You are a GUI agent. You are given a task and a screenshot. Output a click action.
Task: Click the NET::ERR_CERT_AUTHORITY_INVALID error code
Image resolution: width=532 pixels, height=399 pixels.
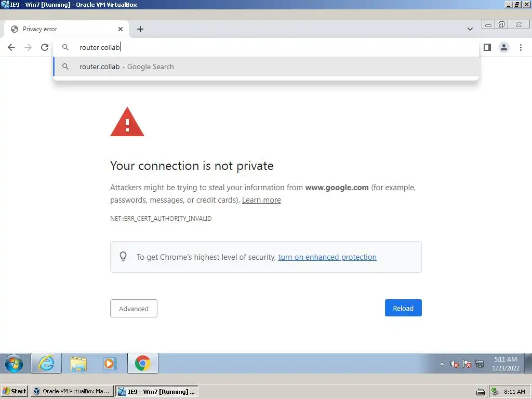tap(161, 219)
